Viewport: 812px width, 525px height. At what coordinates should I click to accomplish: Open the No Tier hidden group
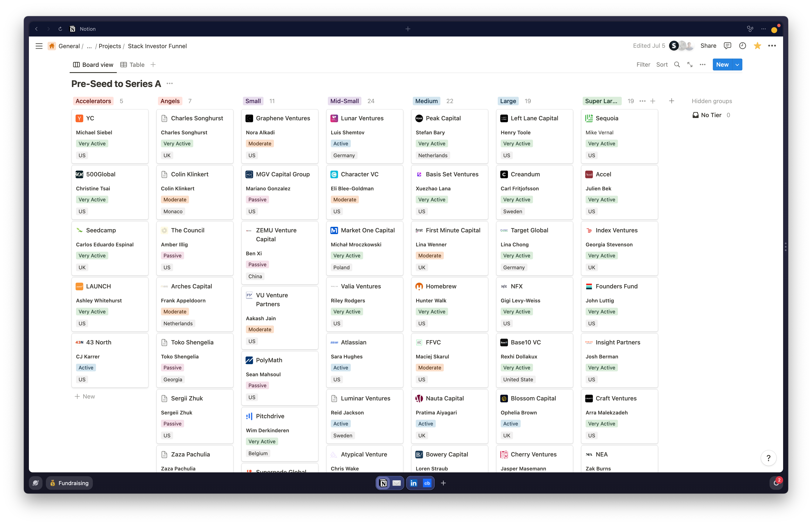711,115
